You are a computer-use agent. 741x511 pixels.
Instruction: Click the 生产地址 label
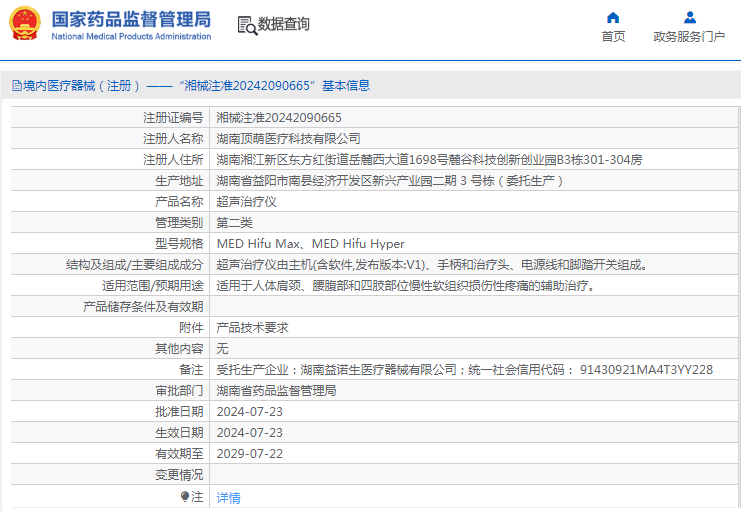(x=179, y=181)
